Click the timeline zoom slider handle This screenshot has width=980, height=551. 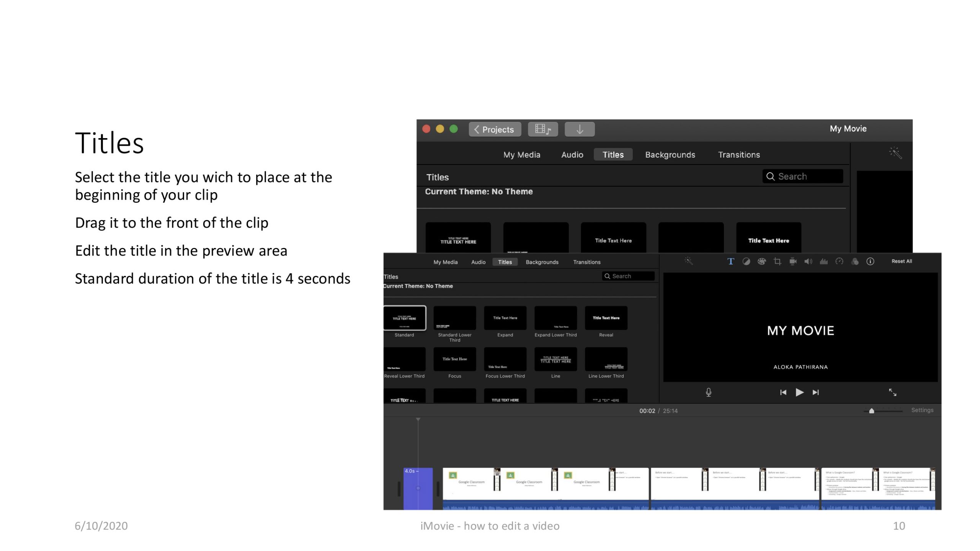point(872,411)
